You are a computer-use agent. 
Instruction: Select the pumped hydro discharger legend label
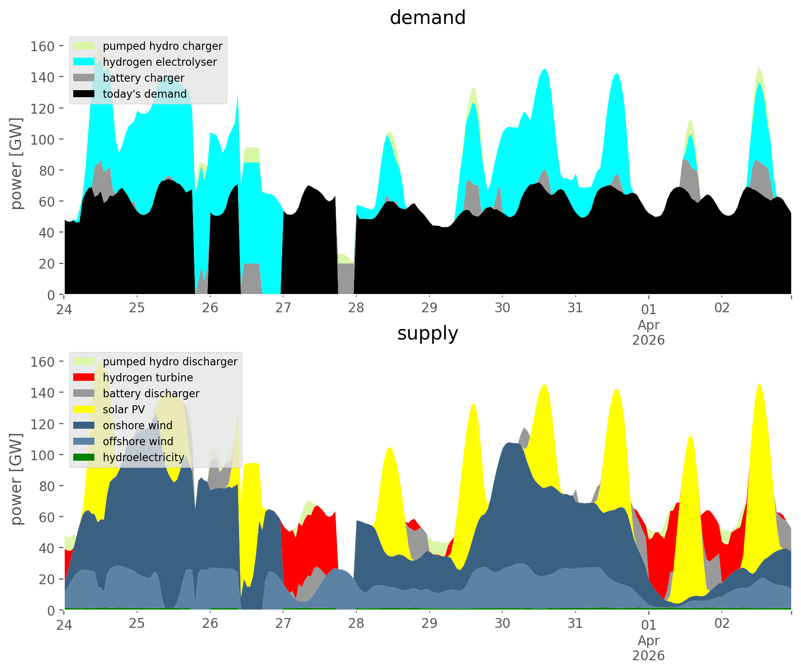coord(170,362)
